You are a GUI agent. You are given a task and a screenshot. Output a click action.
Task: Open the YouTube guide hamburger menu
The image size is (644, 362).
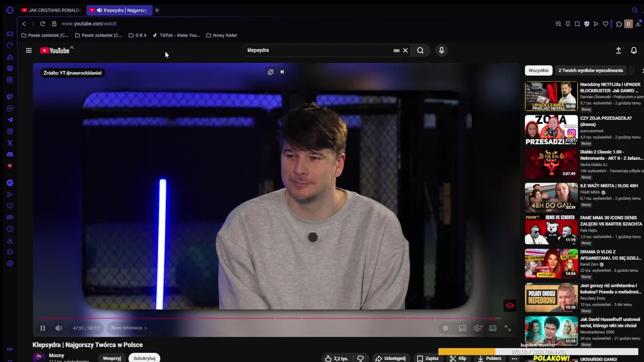[x=29, y=50]
